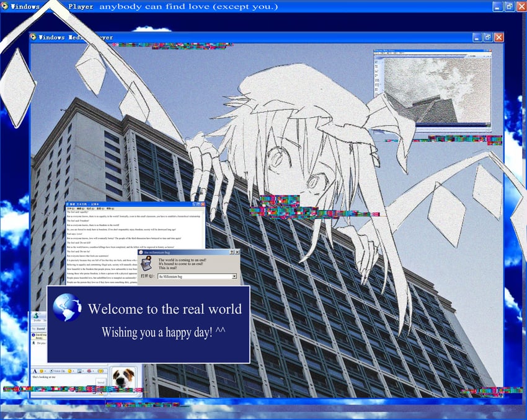The height and width of the screenshot is (420, 527).
Task: Open the smiley emoticon dropdown arrow in Messenger
Action: 45,371
